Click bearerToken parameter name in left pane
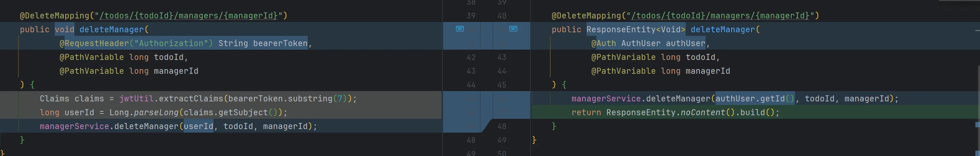The image size is (980, 156). click(x=280, y=43)
